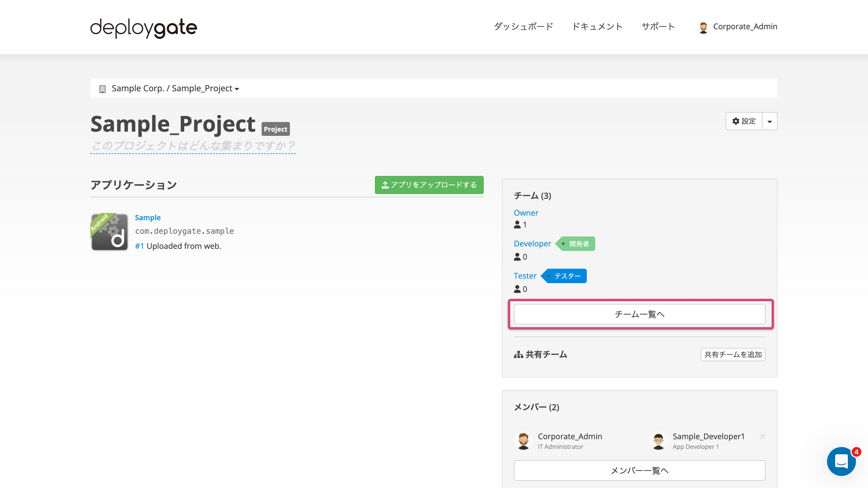Click 共有チームを追加 button
Image resolution: width=868 pixels, height=488 pixels.
pos(733,355)
